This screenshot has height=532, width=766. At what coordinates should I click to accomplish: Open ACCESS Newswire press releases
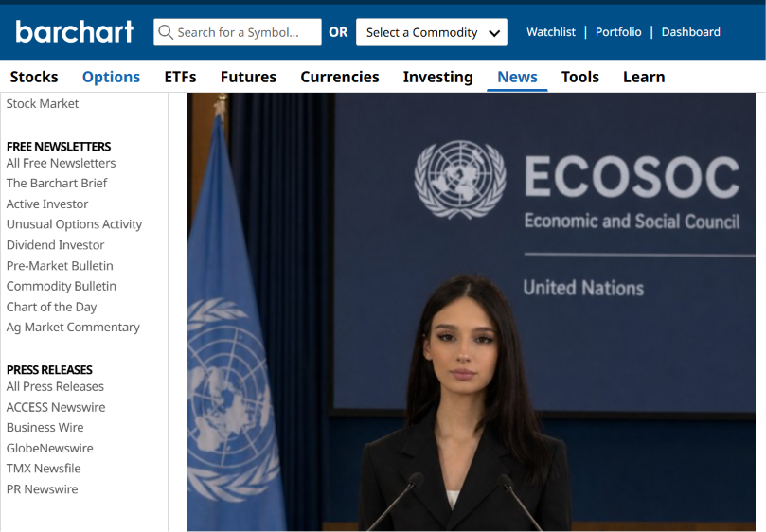[x=56, y=407]
